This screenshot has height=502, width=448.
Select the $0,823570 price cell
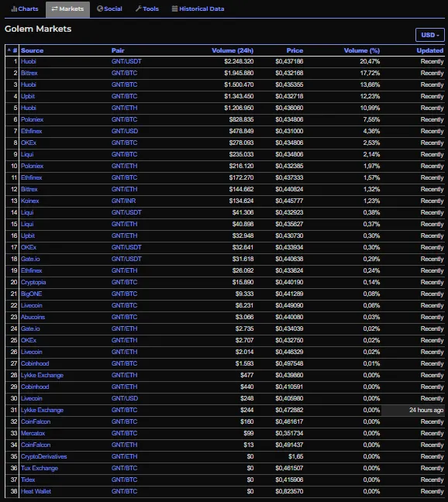(289, 491)
